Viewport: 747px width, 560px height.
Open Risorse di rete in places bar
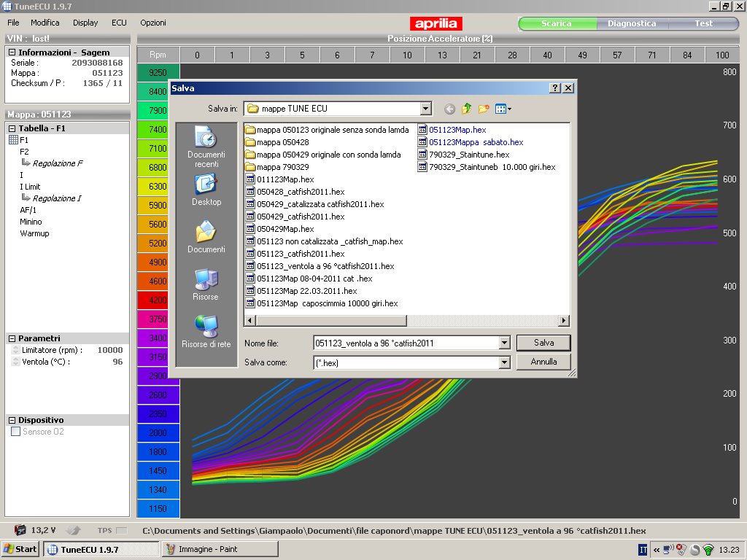tap(206, 332)
